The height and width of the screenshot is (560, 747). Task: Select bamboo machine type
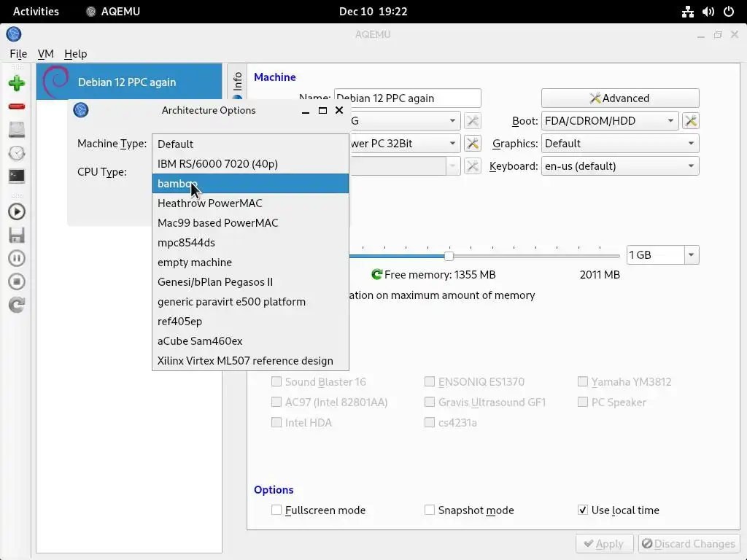[x=251, y=183]
